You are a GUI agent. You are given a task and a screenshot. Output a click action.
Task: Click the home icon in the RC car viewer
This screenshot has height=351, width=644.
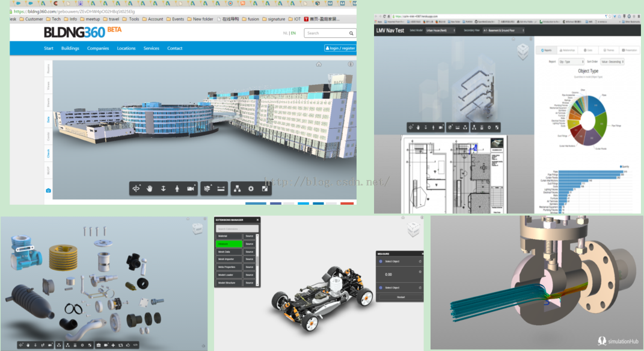tap(403, 218)
